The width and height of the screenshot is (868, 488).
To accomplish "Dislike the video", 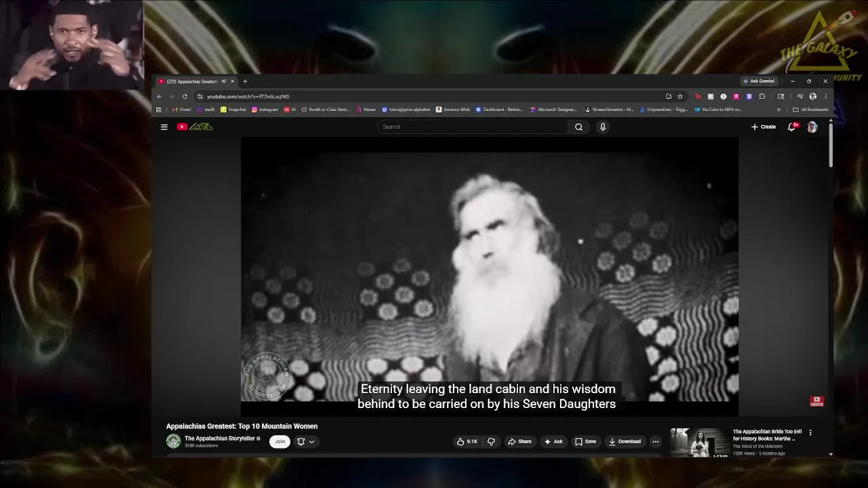I will (491, 441).
